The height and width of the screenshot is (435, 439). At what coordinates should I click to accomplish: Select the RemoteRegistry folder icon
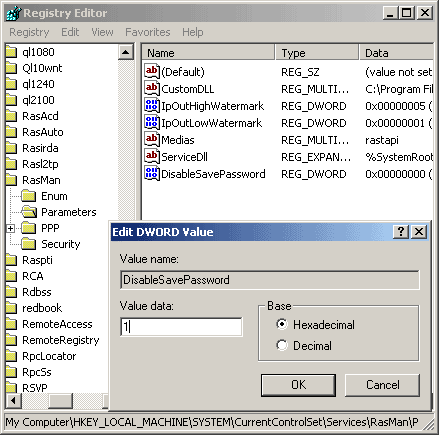(11, 340)
